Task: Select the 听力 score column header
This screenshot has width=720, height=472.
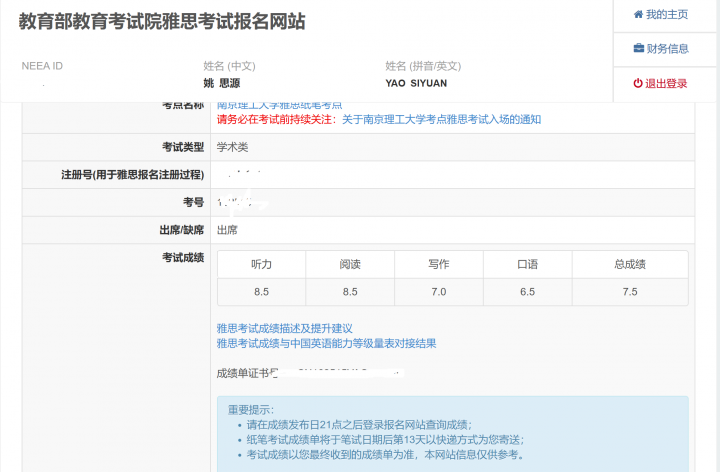Action: [x=261, y=264]
